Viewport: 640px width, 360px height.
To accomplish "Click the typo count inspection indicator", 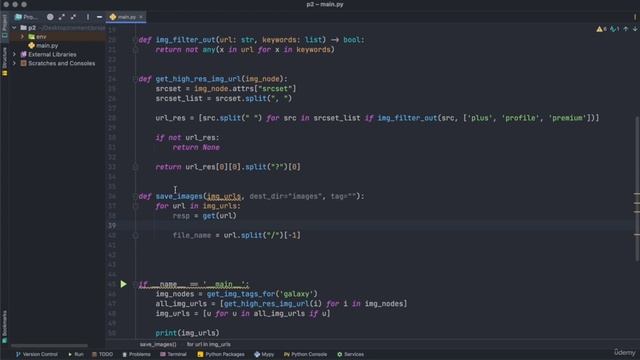I will [x=614, y=29].
